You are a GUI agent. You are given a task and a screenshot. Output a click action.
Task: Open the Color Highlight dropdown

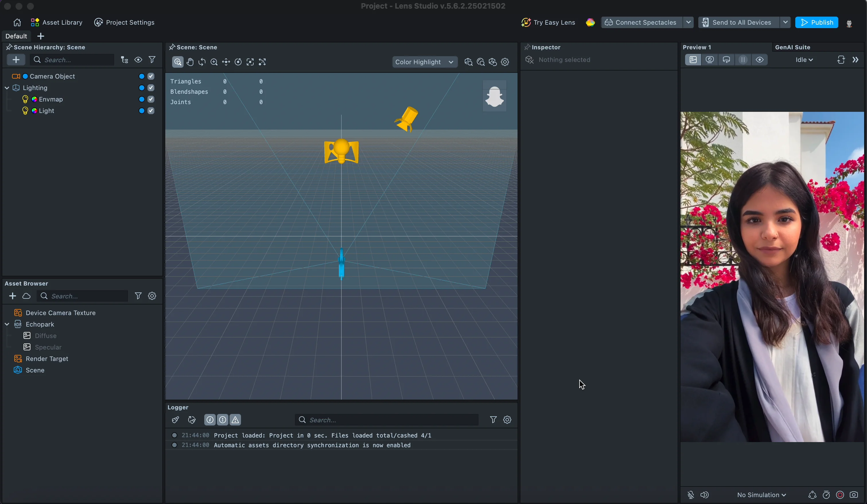click(x=425, y=62)
